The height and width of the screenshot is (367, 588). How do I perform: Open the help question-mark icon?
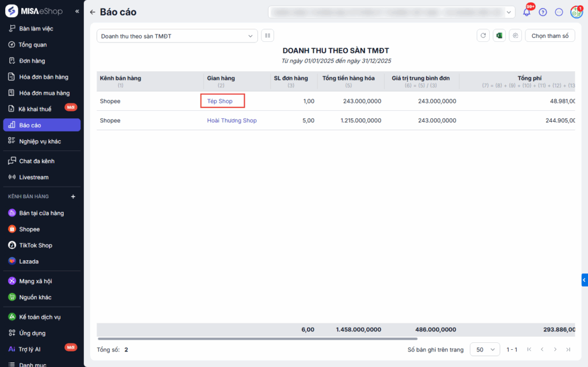point(543,12)
